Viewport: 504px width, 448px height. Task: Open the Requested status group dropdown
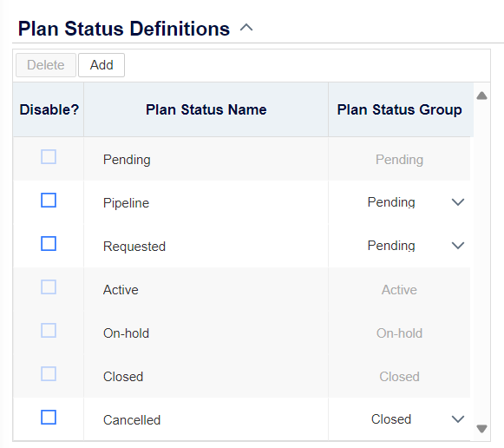click(399, 246)
